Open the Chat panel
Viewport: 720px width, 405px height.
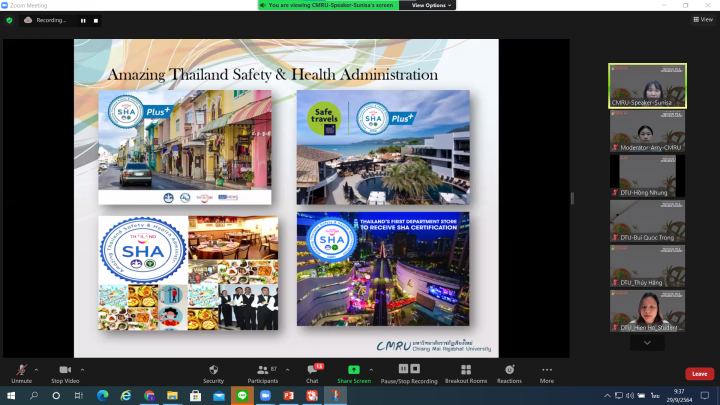tap(312, 374)
